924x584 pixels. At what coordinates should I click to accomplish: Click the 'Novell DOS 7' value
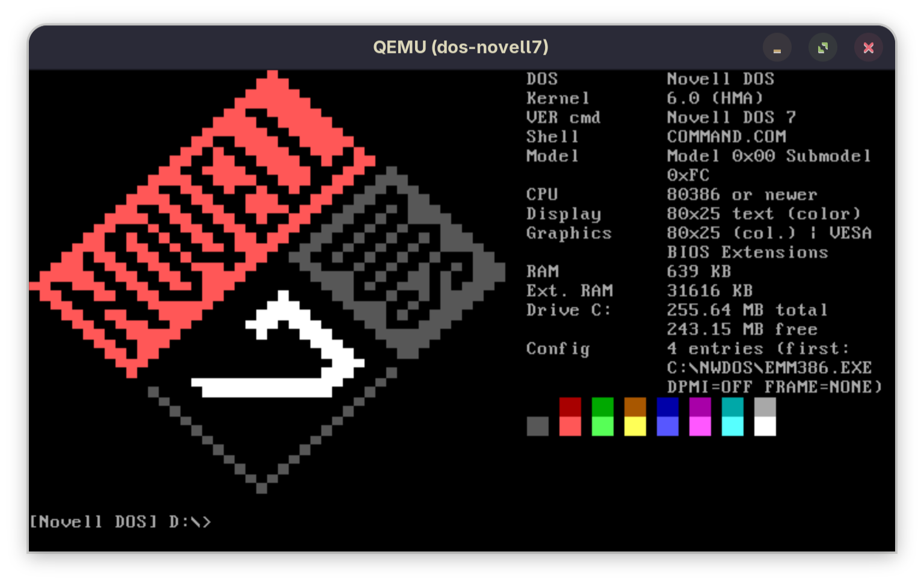click(731, 117)
